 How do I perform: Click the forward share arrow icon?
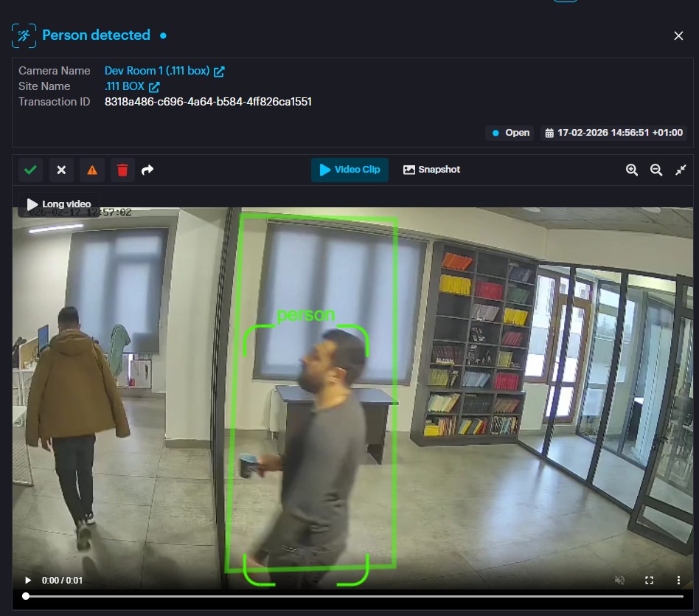point(147,170)
